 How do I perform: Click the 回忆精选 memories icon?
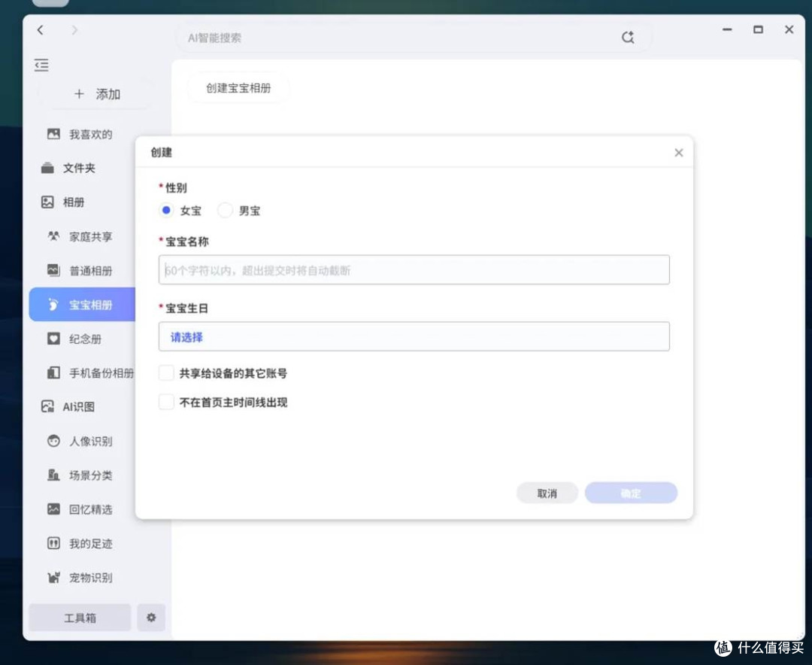[x=53, y=509]
